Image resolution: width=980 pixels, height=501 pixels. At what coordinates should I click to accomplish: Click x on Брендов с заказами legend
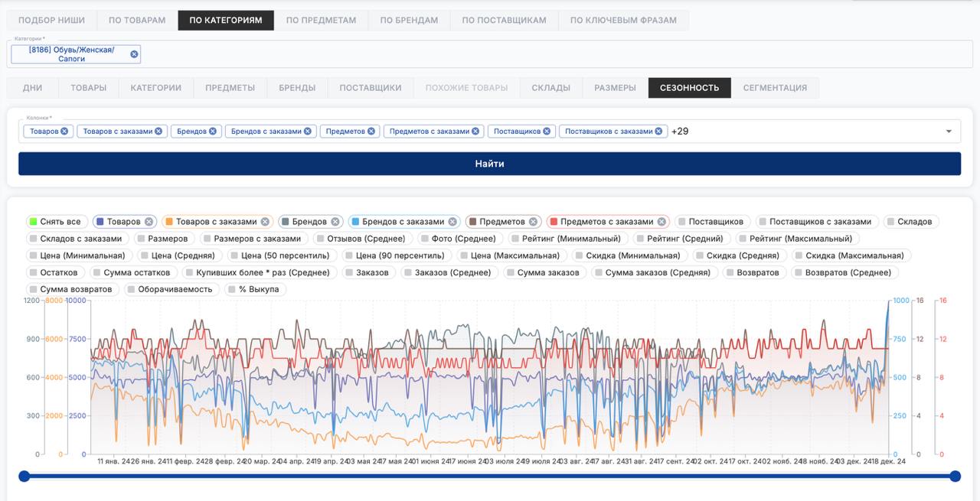pyautogui.click(x=452, y=222)
